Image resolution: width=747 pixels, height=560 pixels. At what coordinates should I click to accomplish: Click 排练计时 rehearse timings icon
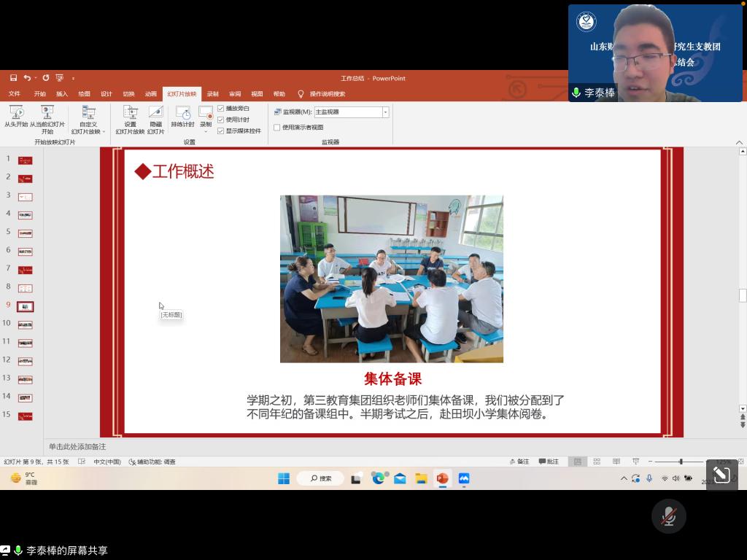182,113
